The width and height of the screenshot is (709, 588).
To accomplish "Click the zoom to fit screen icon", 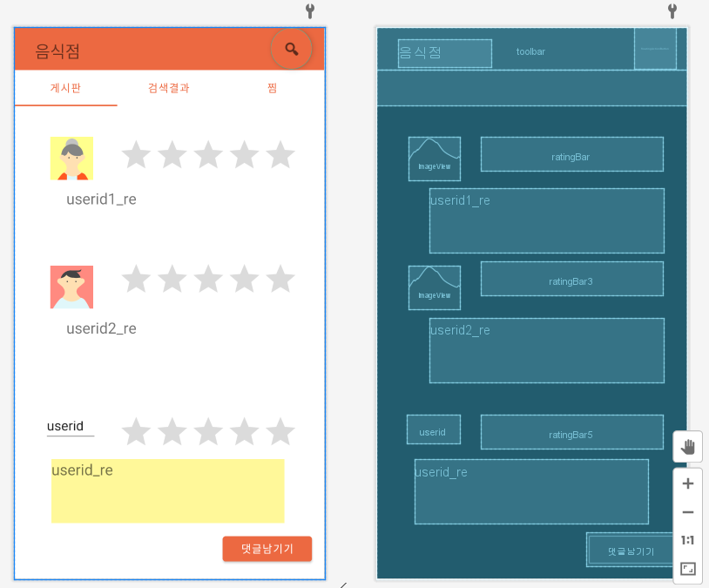I will click(x=688, y=569).
